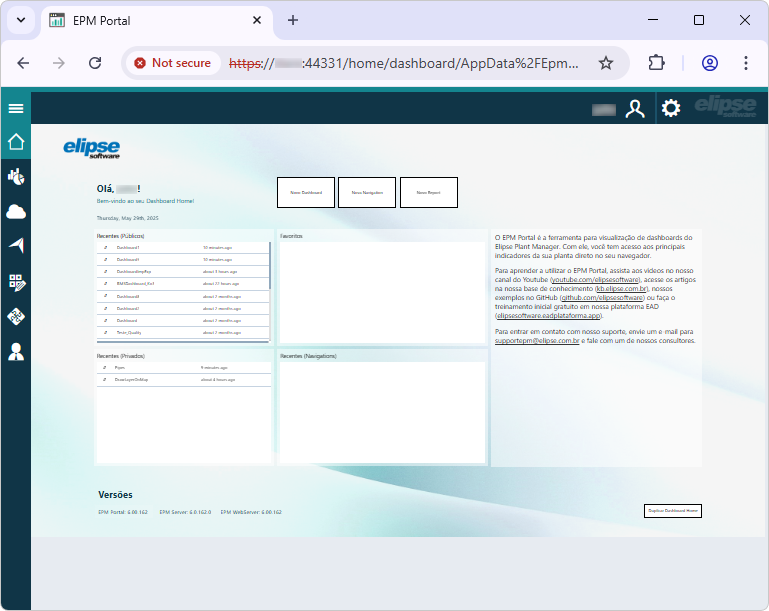
Task: Open the cloud icon in the sidebar
Action: click(16, 212)
